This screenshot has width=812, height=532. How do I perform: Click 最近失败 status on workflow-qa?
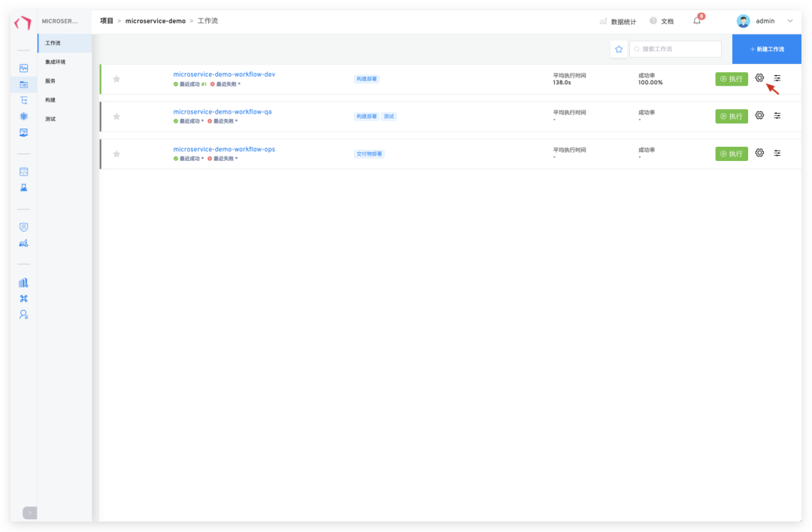223,121
